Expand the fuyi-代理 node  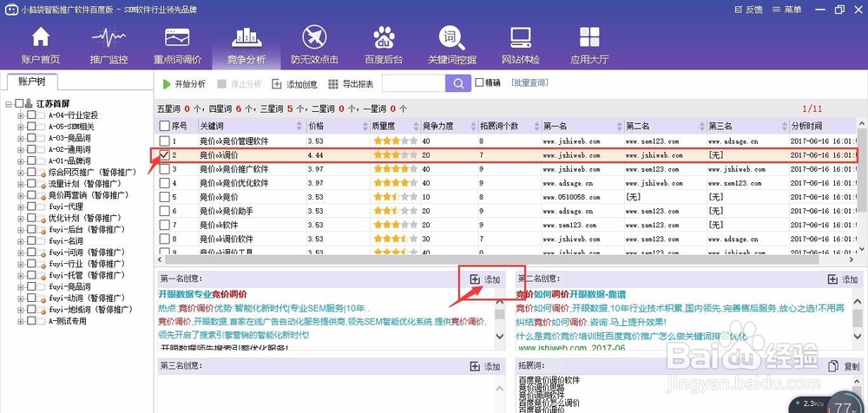21,206
